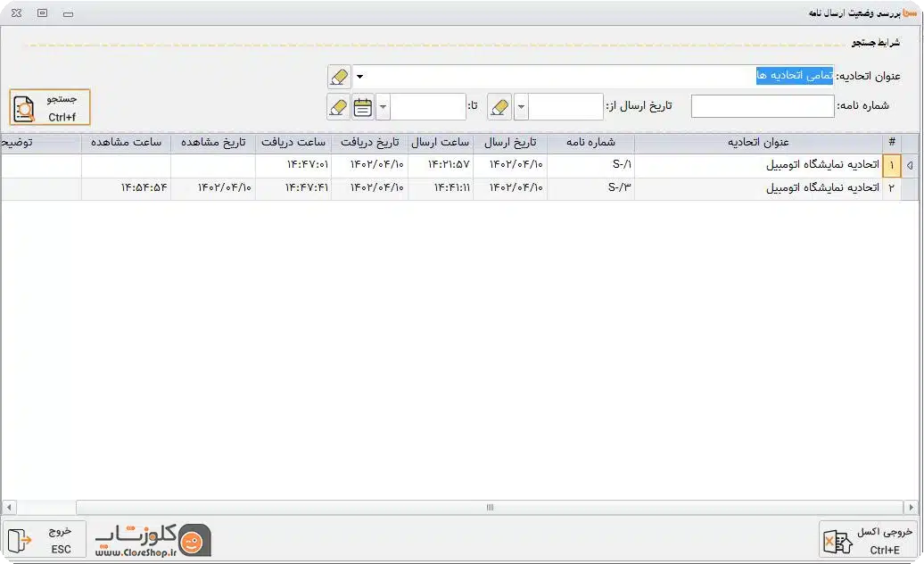Focus the send-date 'from' input box
This screenshot has height=564, width=924.
tap(565, 107)
